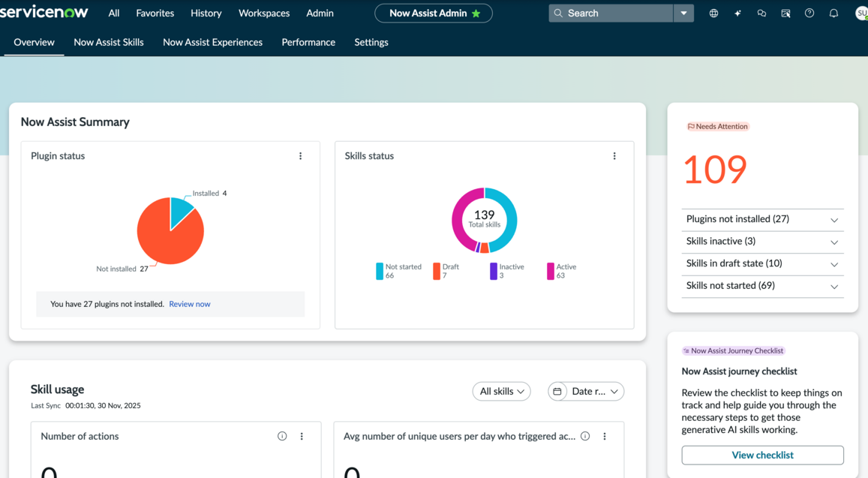Open the chat conversations icon

761,14
